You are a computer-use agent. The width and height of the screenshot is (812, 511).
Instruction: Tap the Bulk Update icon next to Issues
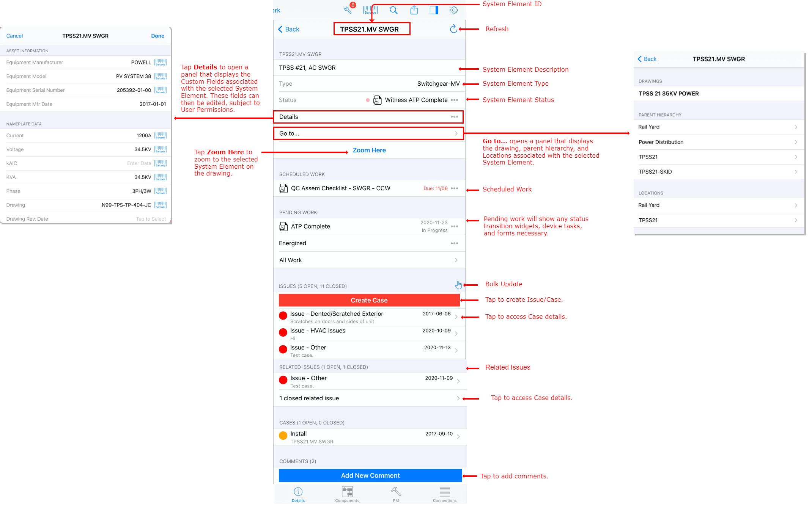(x=458, y=284)
